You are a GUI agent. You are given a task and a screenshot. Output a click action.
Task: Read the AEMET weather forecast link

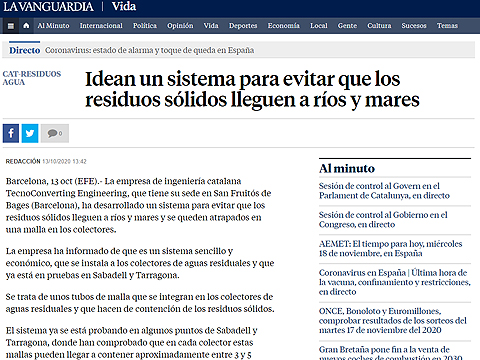click(390, 249)
